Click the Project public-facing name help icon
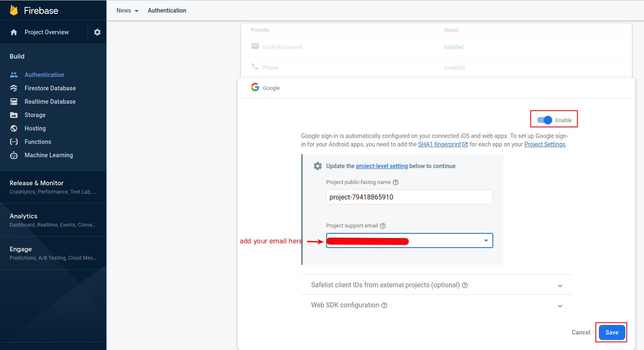The image size is (644, 350). (x=396, y=182)
